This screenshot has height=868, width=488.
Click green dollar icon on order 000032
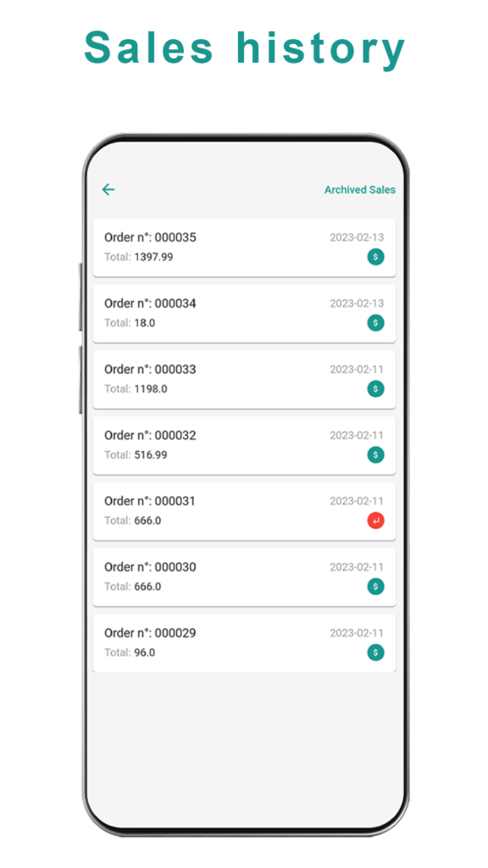[x=375, y=454]
